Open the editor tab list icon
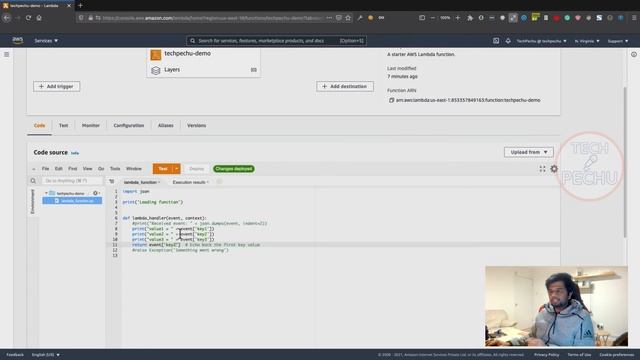Screen dimensions: 640x360 (x=111, y=182)
